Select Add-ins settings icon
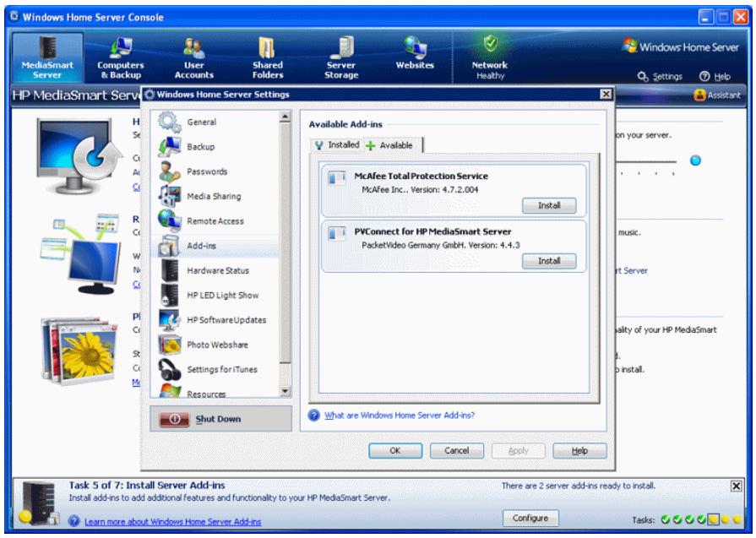756x538 pixels. (x=169, y=246)
